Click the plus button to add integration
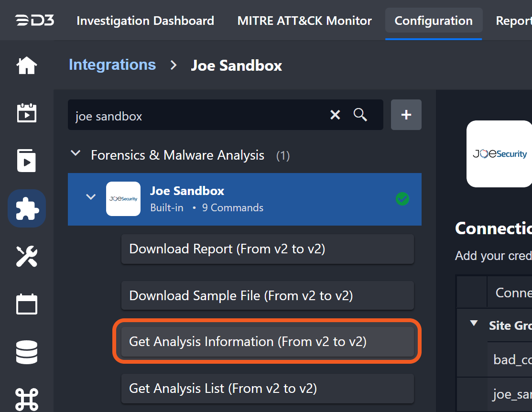This screenshot has width=532, height=412. pos(406,115)
